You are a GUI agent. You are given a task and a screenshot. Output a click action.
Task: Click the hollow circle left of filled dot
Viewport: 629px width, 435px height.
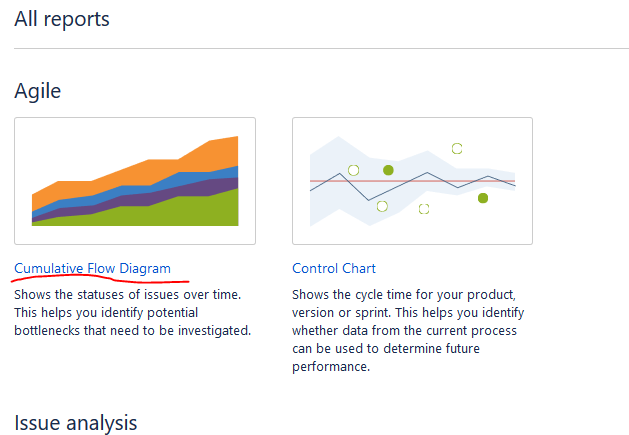click(353, 170)
